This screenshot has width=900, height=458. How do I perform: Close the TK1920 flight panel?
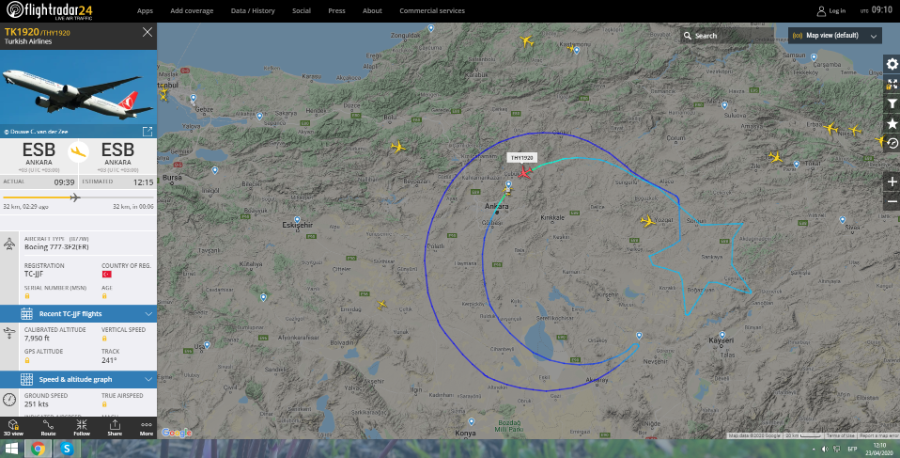click(147, 32)
